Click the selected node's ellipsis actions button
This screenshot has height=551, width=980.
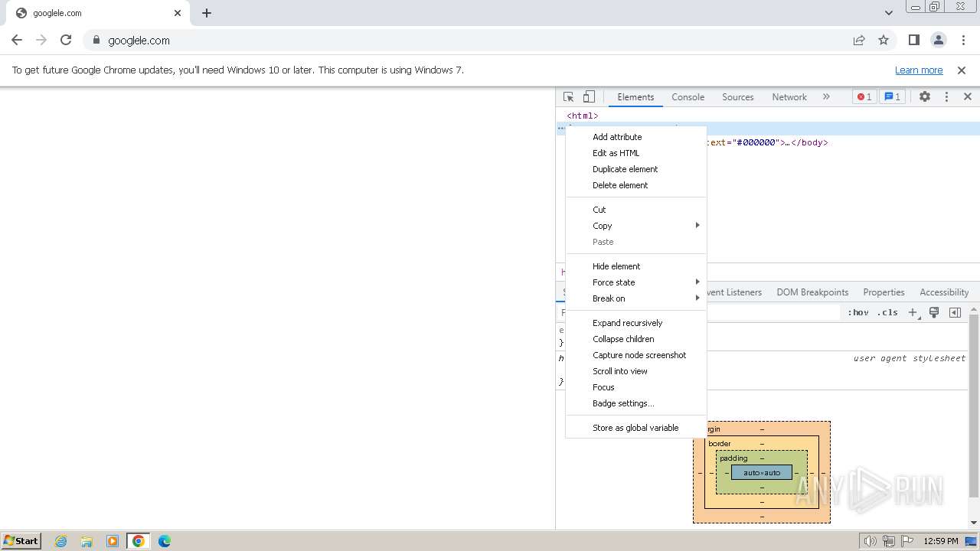(x=560, y=129)
